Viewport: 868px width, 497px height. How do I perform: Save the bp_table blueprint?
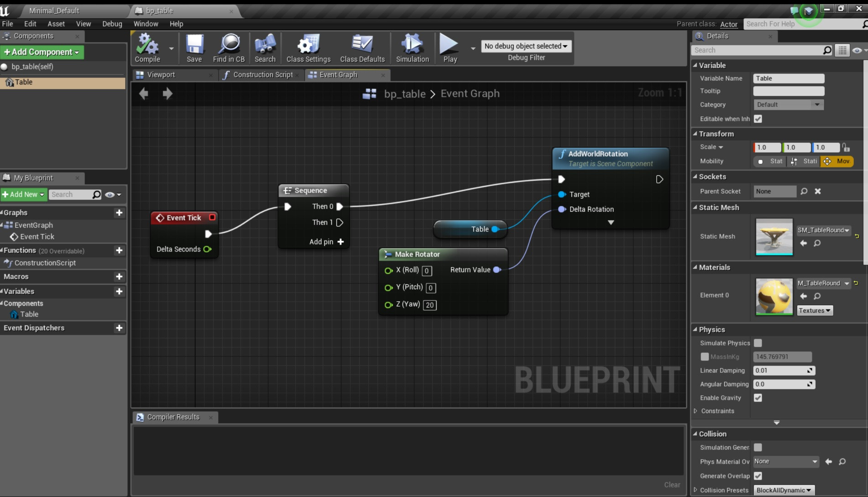pos(194,47)
